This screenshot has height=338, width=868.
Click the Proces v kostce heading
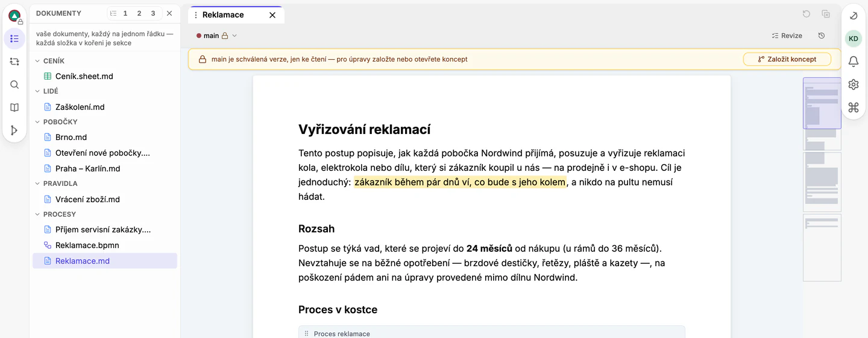pyautogui.click(x=338, y=310)
